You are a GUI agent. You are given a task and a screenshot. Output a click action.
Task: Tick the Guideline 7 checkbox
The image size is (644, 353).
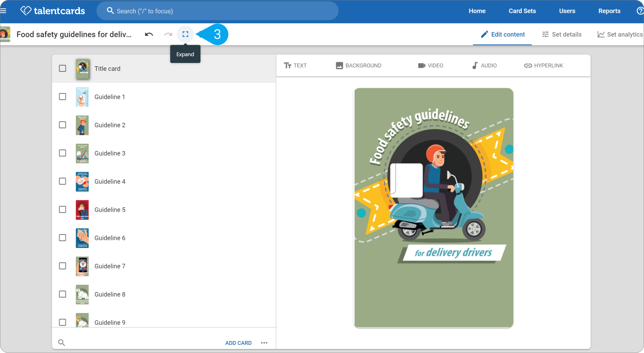point(63,266)
